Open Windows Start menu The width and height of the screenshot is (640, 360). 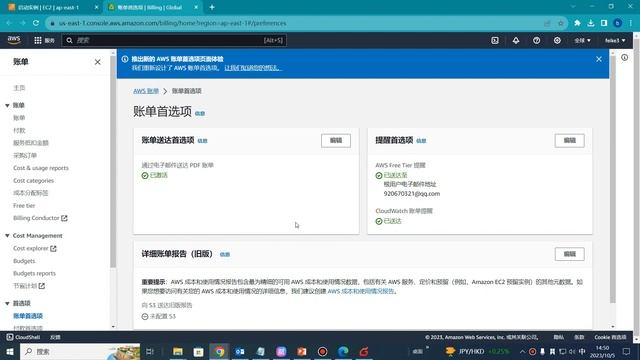click(10, 351)
